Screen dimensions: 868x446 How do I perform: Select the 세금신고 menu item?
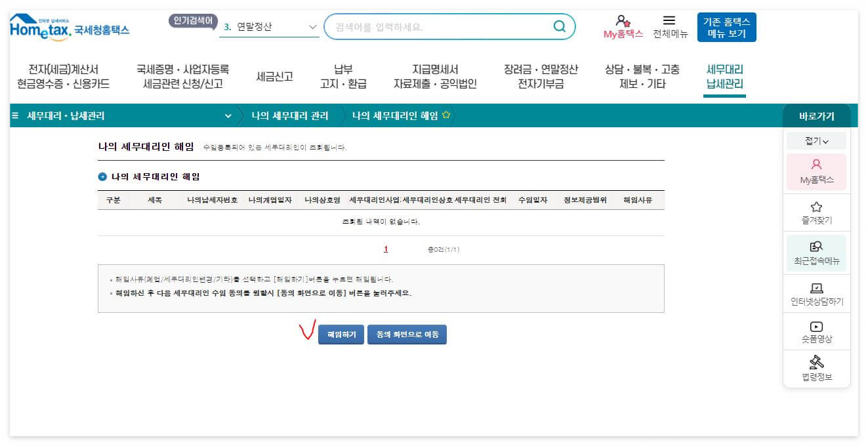pos(274,75)
